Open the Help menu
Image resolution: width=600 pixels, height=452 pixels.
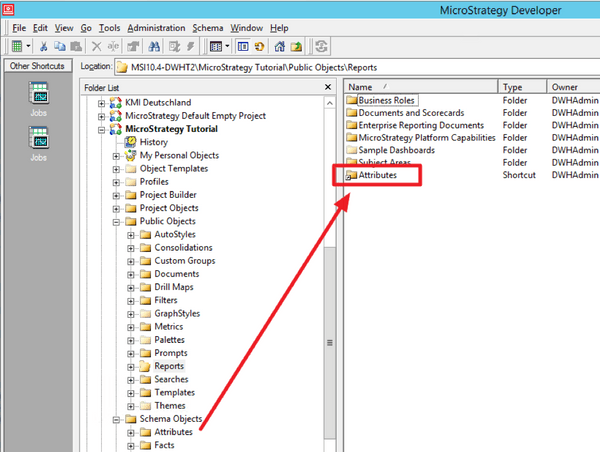279,28
